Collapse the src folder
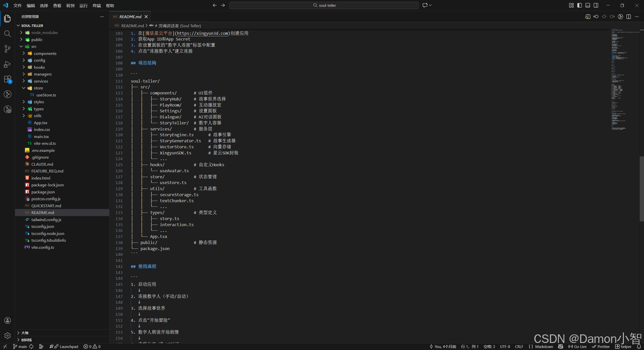644x350 pixels. point(62,46)
